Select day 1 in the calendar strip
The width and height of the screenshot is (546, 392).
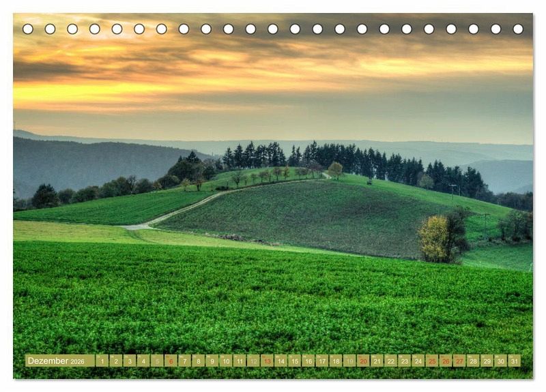pyautogui.click(x=102, y=361)
